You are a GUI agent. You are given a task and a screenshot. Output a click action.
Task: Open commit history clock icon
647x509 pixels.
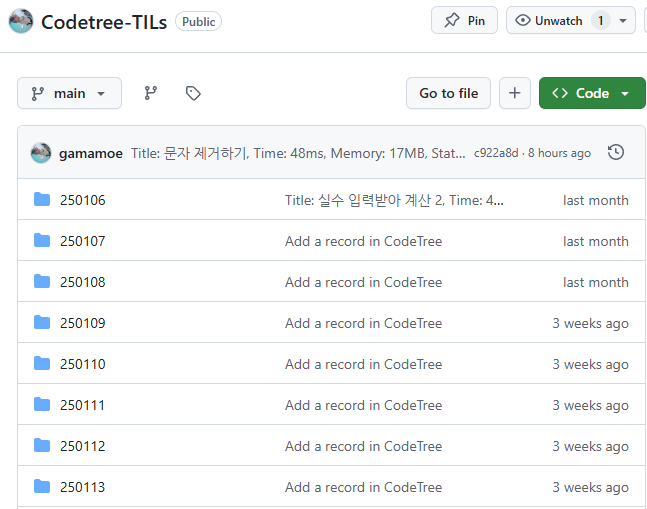click(x=616, y=152)
